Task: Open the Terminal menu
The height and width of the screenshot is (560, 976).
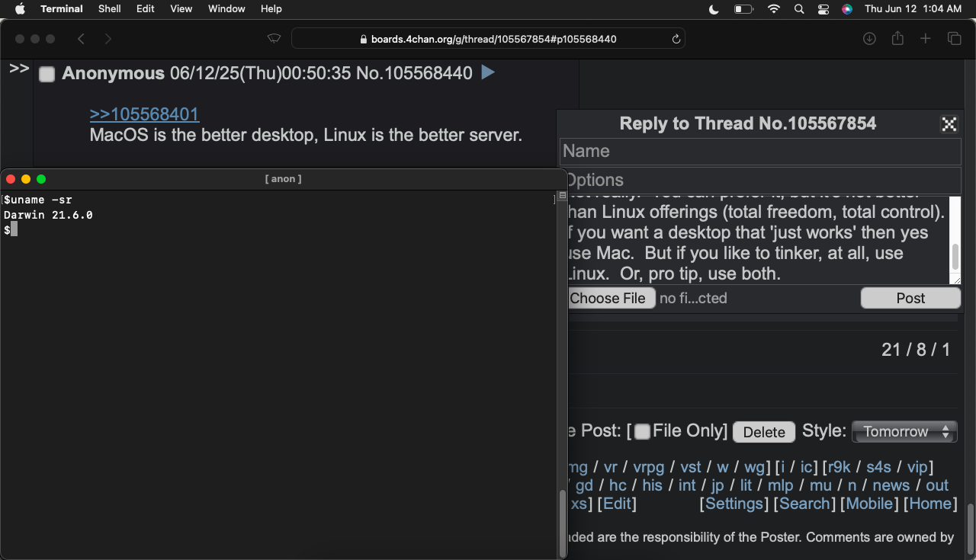Action: 62,9
